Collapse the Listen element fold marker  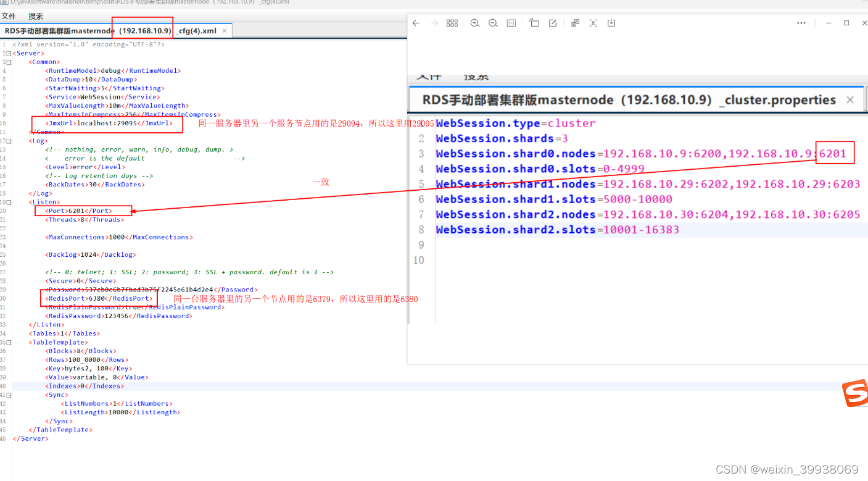pos(9,202)
